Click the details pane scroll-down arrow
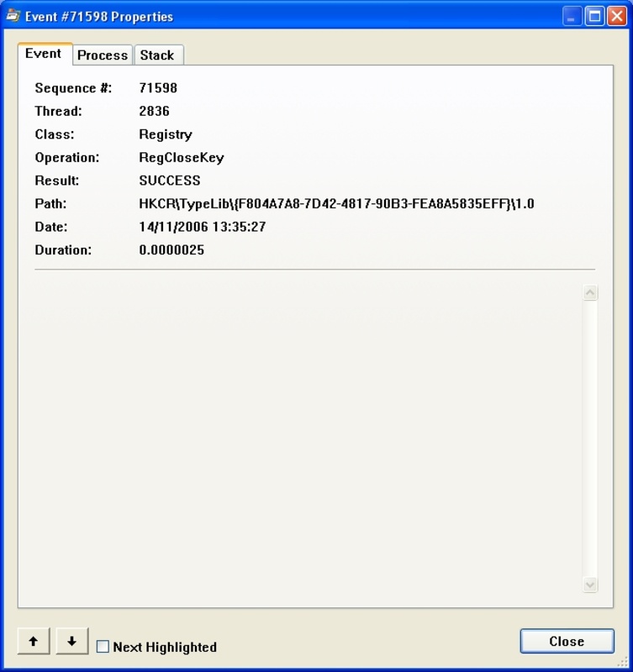 pos(590,585)
